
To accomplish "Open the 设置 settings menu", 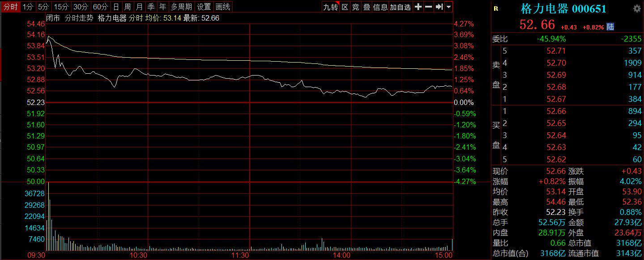I will pyautogui.click(x=204, y=7).
